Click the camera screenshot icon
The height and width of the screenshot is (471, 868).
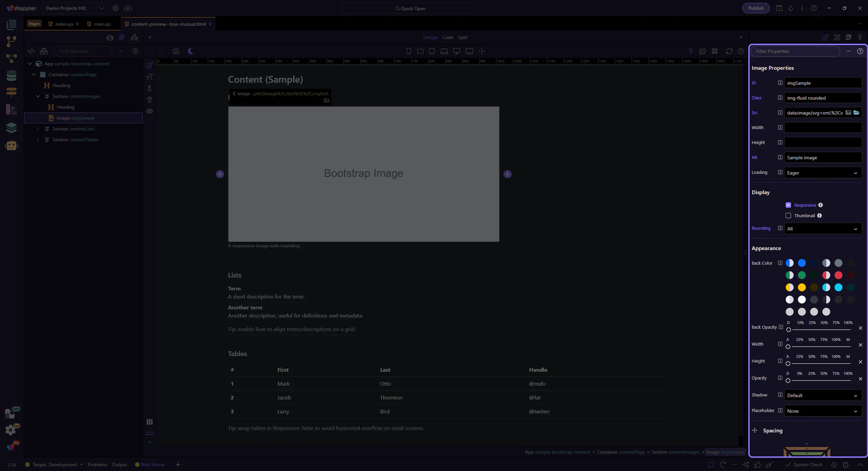176,51
